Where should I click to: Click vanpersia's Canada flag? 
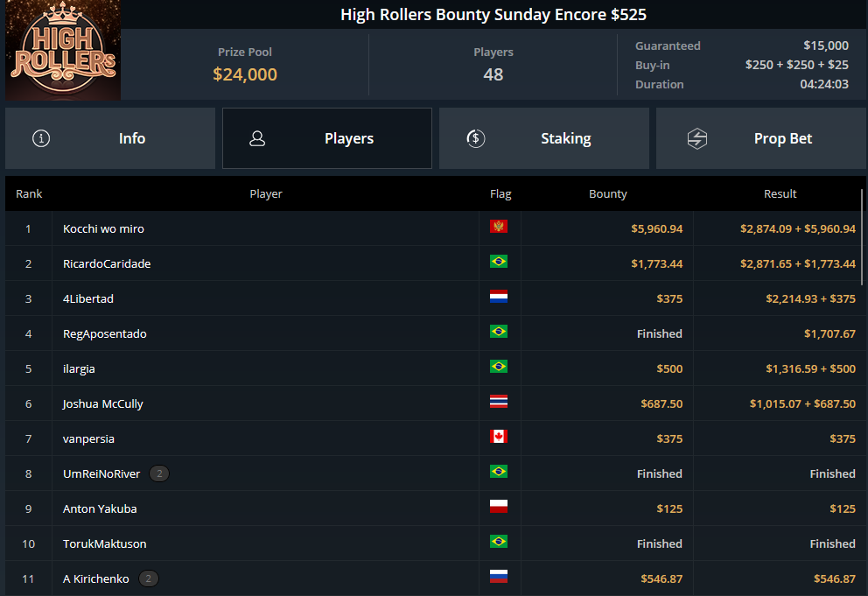(x=499, y=437)
